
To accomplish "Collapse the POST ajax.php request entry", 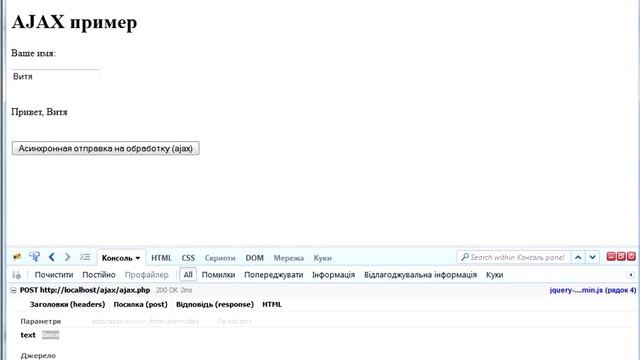I will pyautogui.click(x=13, y=290).
